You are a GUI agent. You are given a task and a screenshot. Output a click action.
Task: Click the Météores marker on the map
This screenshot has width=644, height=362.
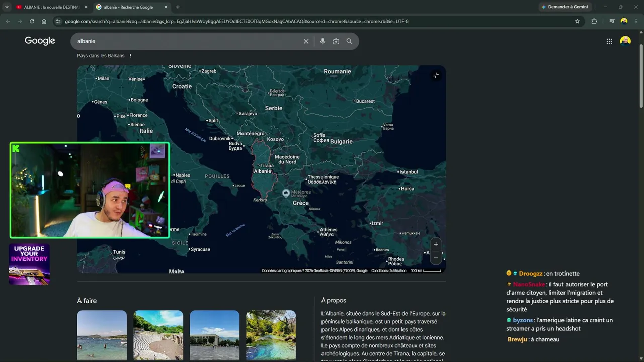pos(286,193)
